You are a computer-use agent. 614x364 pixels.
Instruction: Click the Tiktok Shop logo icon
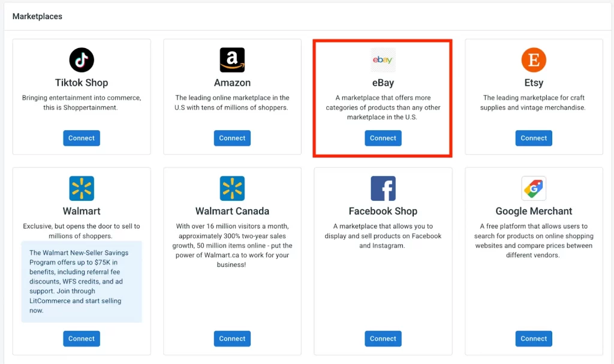[81, 59]
